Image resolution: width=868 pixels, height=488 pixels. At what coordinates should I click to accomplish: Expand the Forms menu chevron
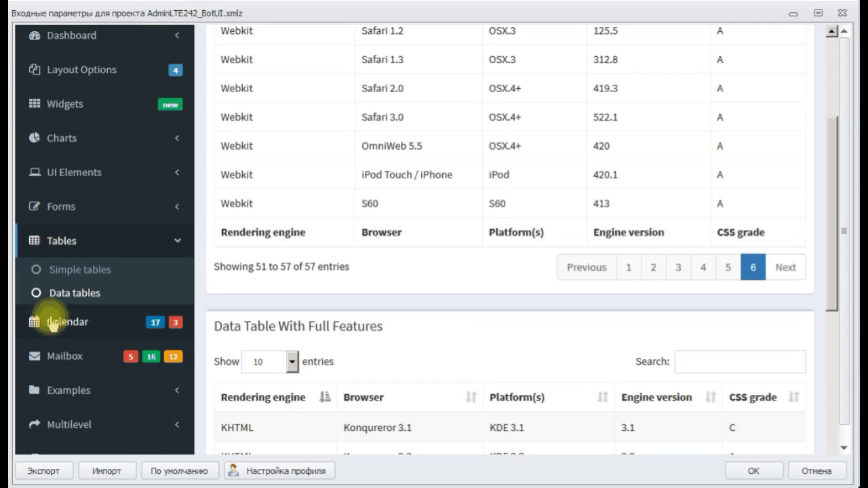coord(177,207)
